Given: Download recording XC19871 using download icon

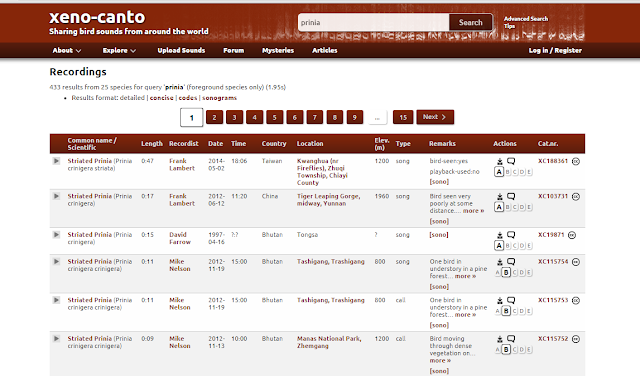Looking at the screenshot, I should (x=500, y=235).
